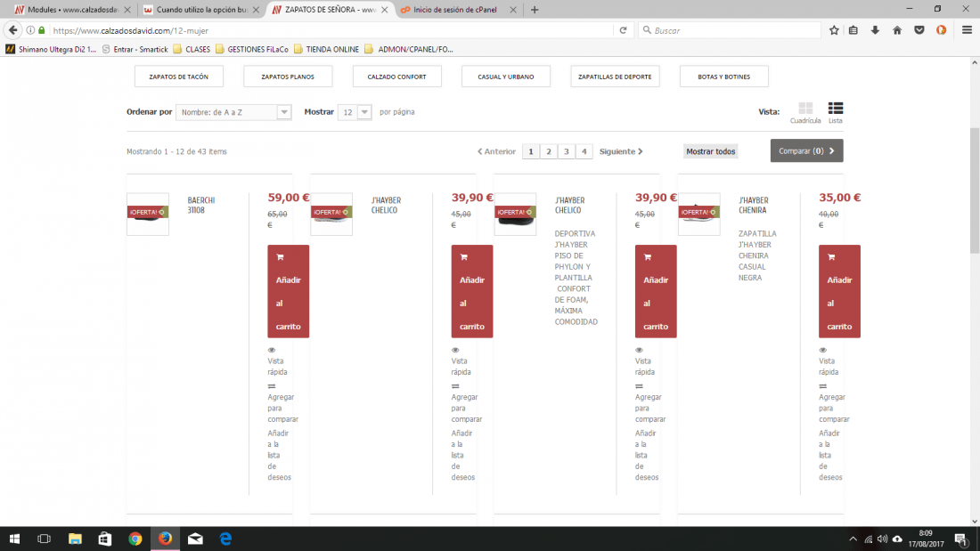
Task: Open the J'HAYBER CHENIRA product thumbnail
Action: (x=698, y=215)
